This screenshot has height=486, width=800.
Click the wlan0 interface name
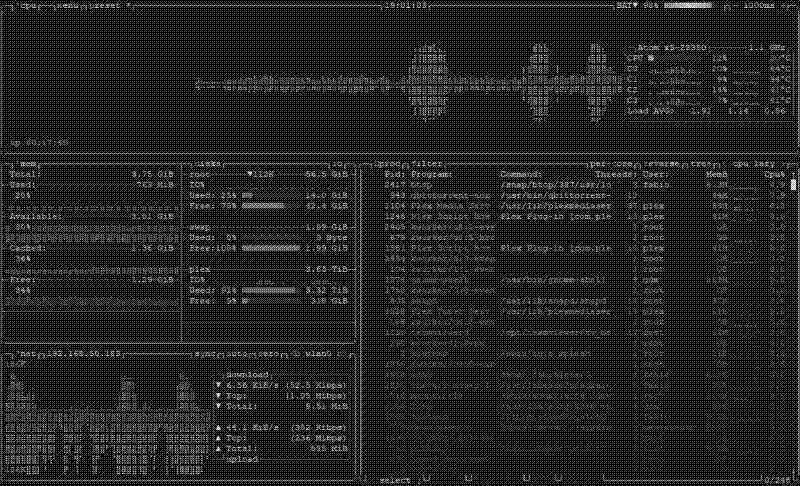318,353
